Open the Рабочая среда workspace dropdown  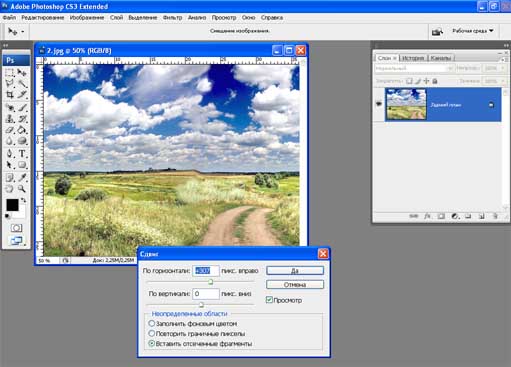pyautogui.click(x=473, y=31)
